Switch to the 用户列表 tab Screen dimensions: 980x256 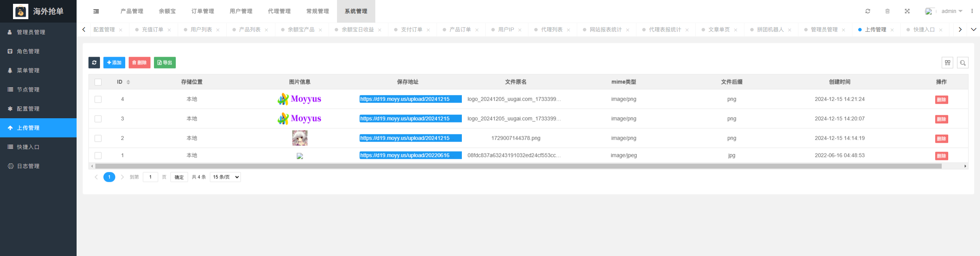pyautogui.click(x=201, y=30)
